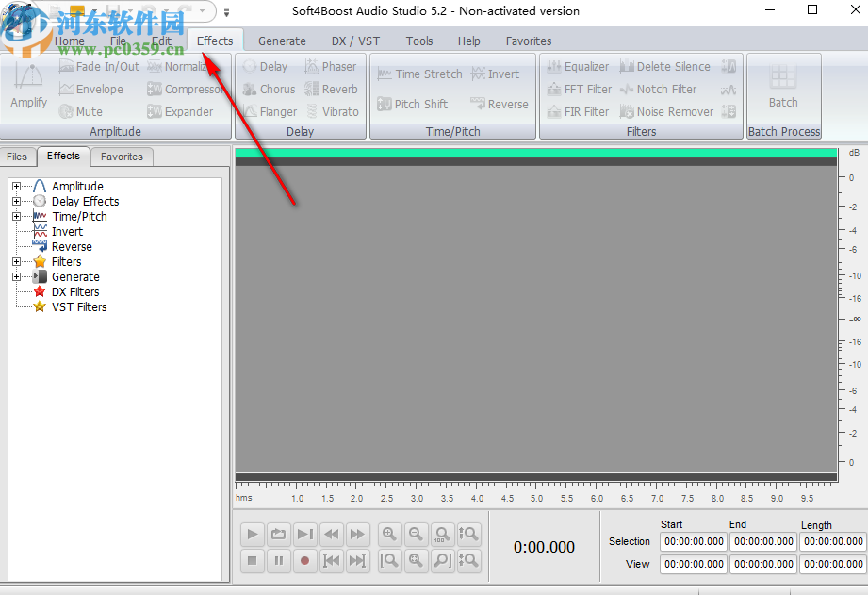Click the Amplify effect icon in ribbon
Viewport: 868px width, 595px height.
pyautogui.click(x=29, y=86)
